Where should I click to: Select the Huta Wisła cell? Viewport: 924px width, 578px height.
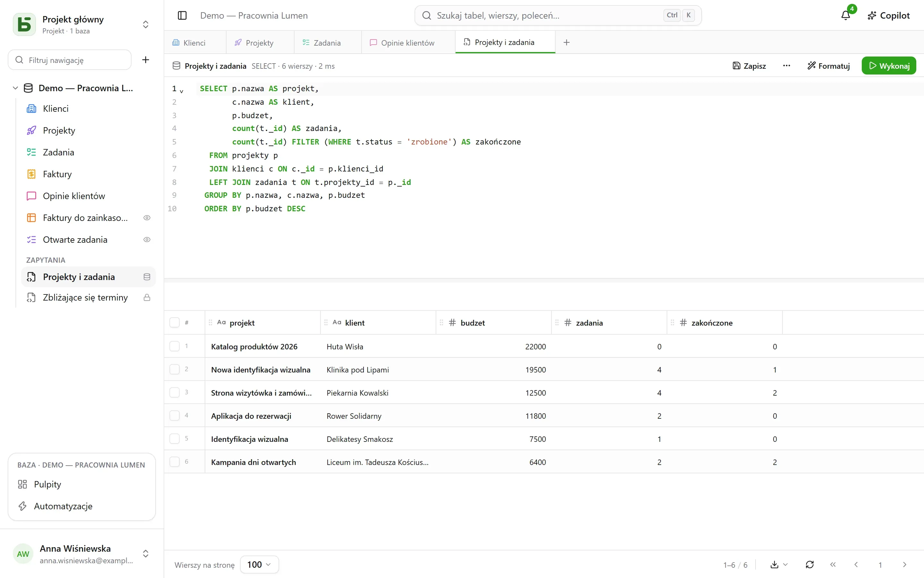[378, 346]
